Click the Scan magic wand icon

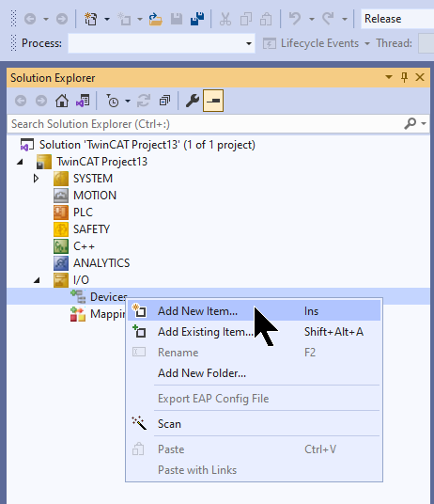click(x=139, y=423)
